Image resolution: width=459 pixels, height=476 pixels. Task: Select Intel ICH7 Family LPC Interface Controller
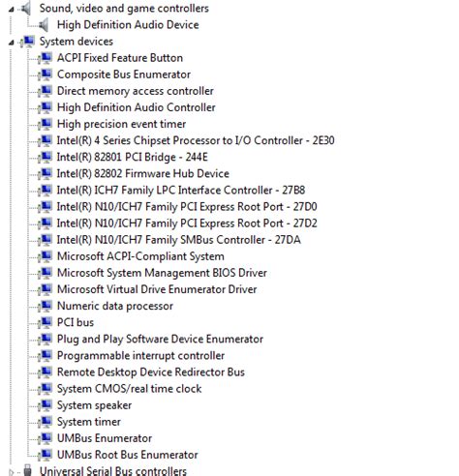pyautogui.click(x=181, y=191)
